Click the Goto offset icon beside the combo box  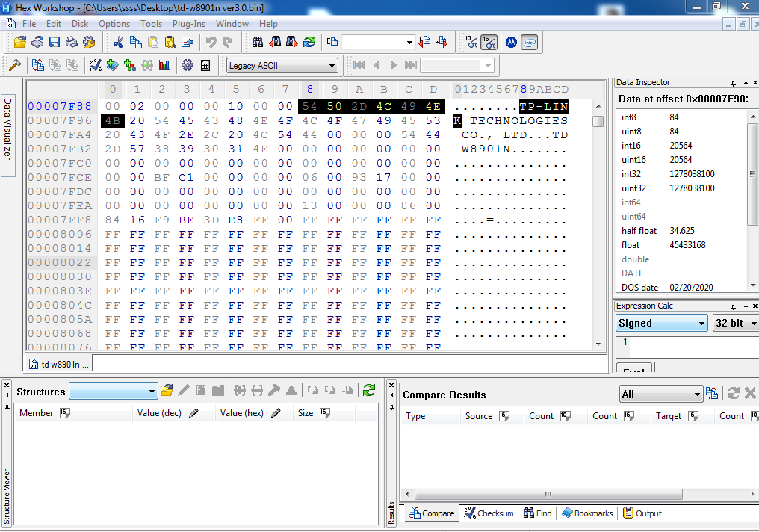(332, 42)
